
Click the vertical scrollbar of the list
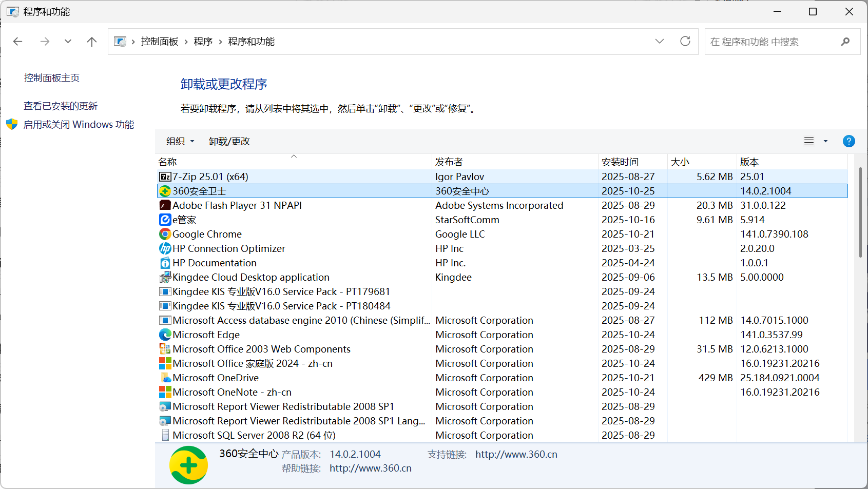(860, 212)
